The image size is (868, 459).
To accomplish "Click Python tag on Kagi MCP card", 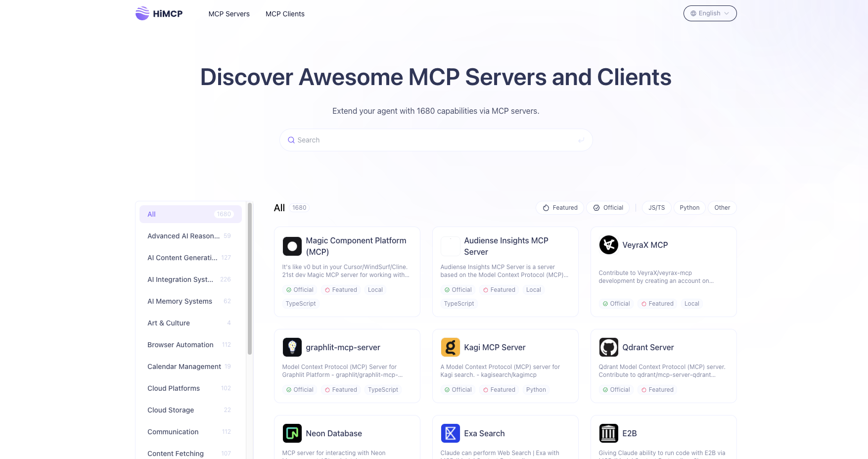I will [536, 390].
